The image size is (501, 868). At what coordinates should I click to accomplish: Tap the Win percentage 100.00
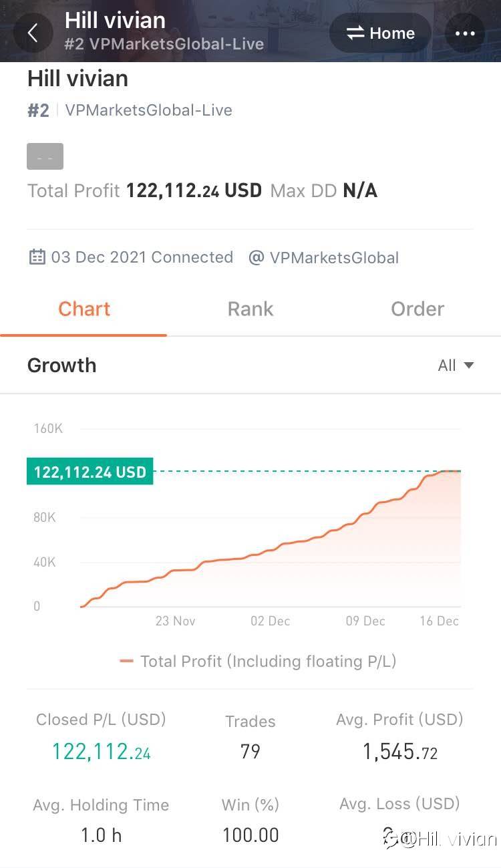251,835
